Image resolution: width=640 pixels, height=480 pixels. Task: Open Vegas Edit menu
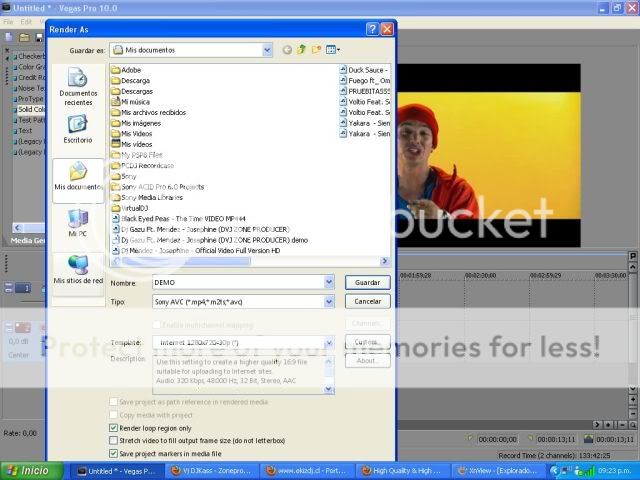click(26, 22)
